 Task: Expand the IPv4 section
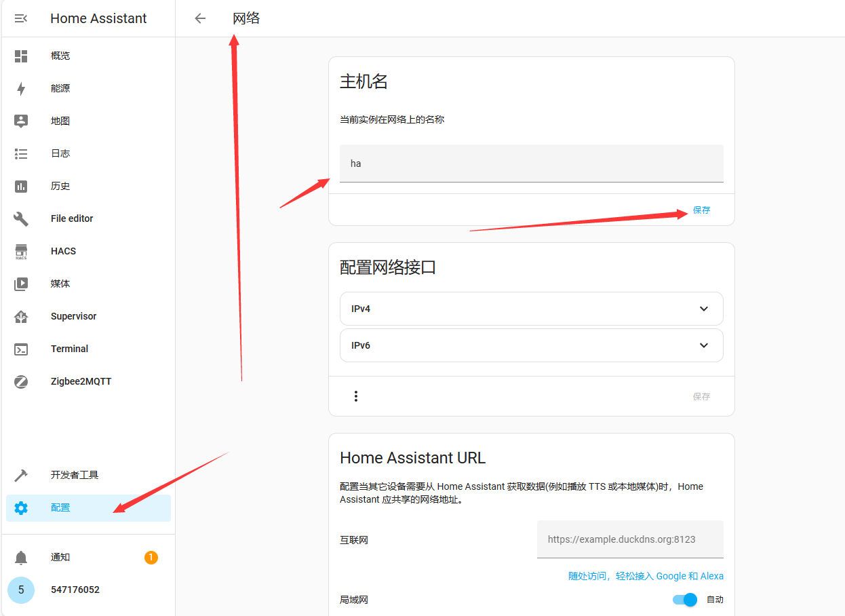pyautogui.click(x=532, y=309)
